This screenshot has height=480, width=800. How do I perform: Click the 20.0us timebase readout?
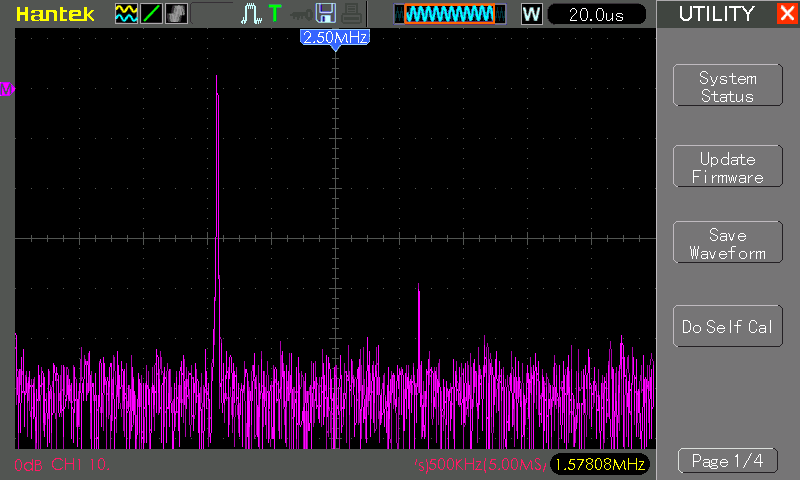596,14
